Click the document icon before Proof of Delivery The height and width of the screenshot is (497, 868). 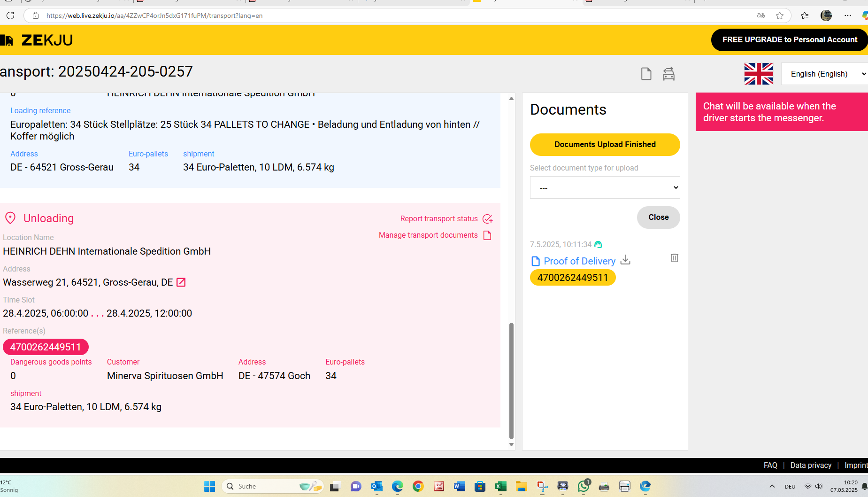pyautogui.click(x=535, y=261)
